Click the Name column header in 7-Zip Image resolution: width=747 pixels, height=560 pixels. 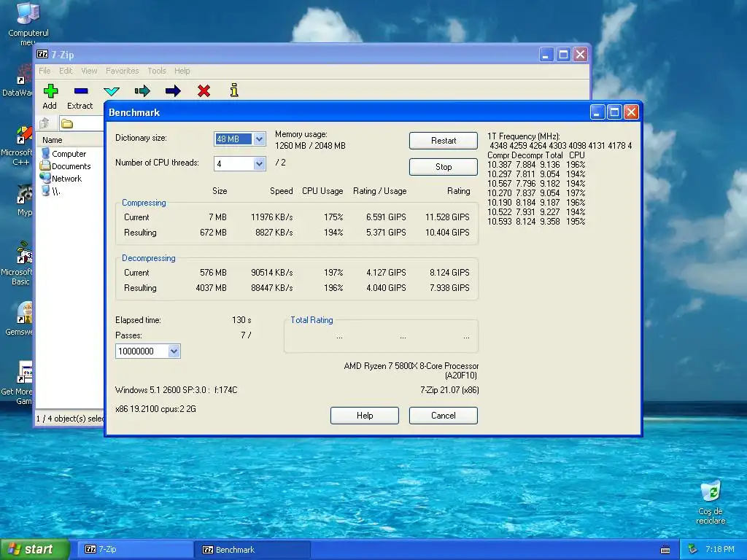tap(69, 140)
